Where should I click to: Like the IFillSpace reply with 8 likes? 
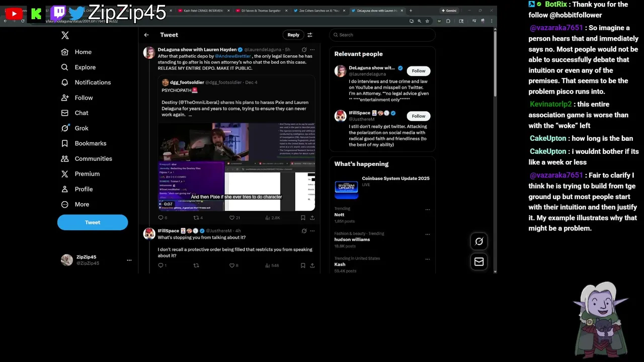(x=233, y=265)
